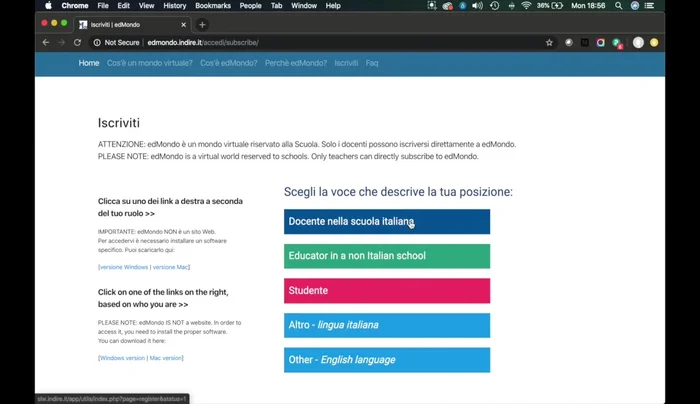Open Perchè edMondo? page
Screen dimensions: 700x404
pos(296,63)
